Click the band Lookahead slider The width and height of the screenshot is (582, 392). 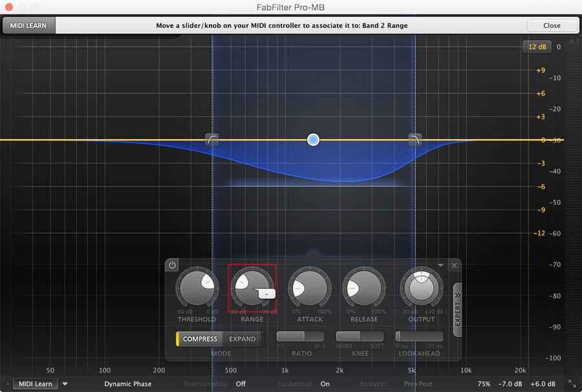(419, 336)
